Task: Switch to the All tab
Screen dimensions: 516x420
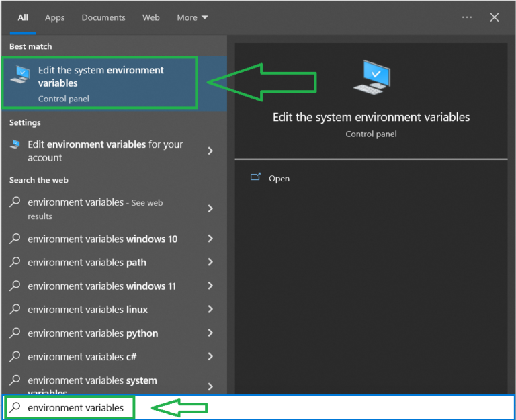Action: click(23, 17)
